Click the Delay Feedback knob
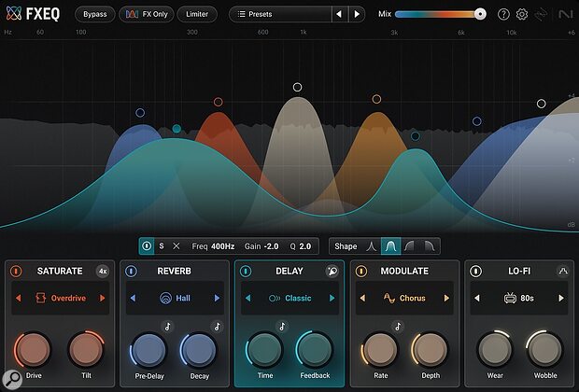Viewport: 579px width, 392px height. [x=315, y=350]
